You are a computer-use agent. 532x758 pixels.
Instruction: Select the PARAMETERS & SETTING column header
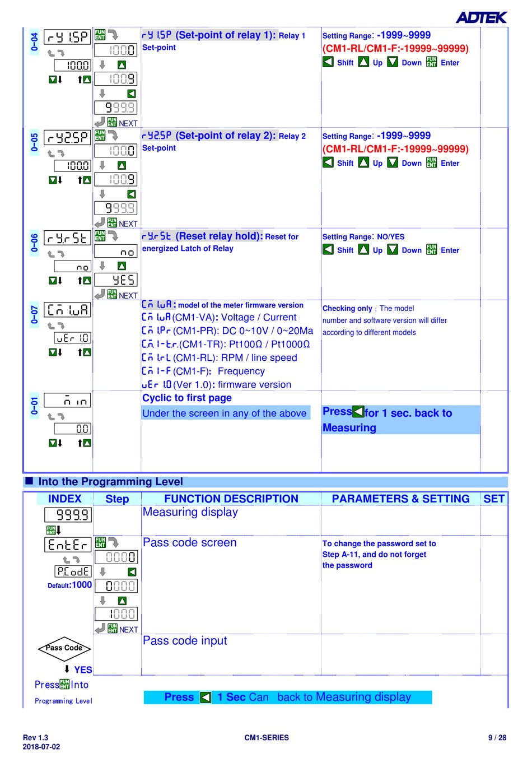[x=401, y=499]
